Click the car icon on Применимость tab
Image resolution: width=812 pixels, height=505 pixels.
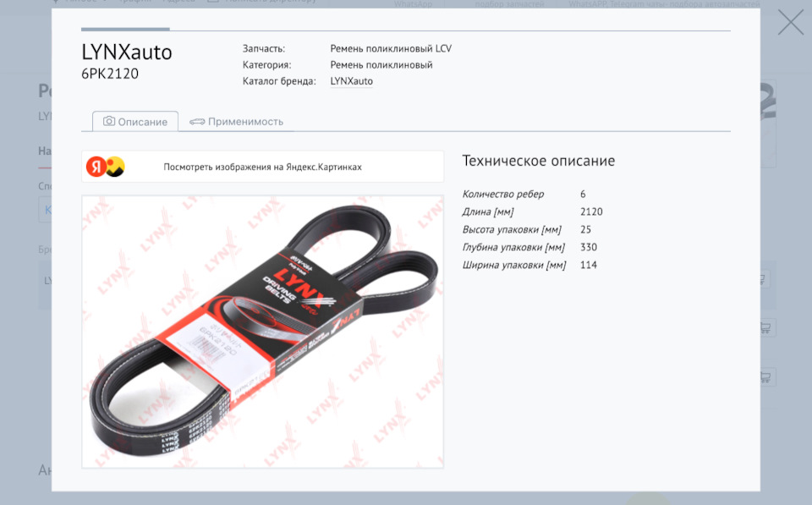point(197,122)
